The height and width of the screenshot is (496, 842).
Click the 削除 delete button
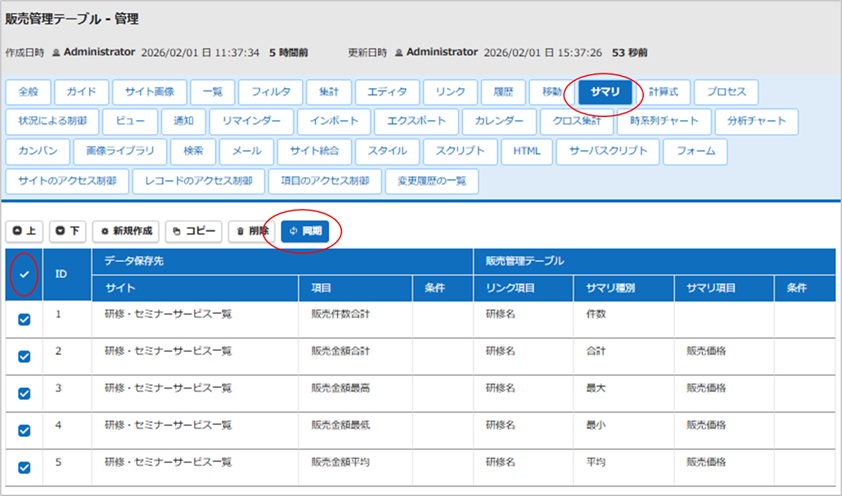point(252,231)
